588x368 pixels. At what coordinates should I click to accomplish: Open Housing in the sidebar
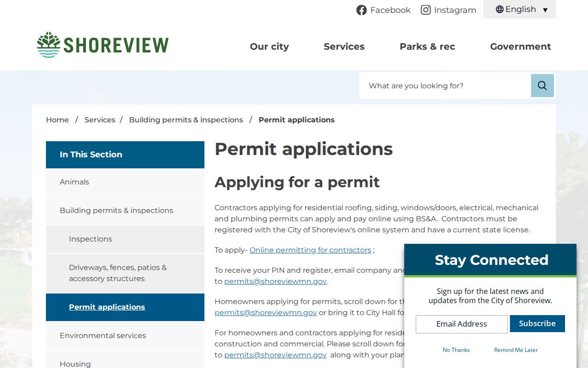[125, 360]
